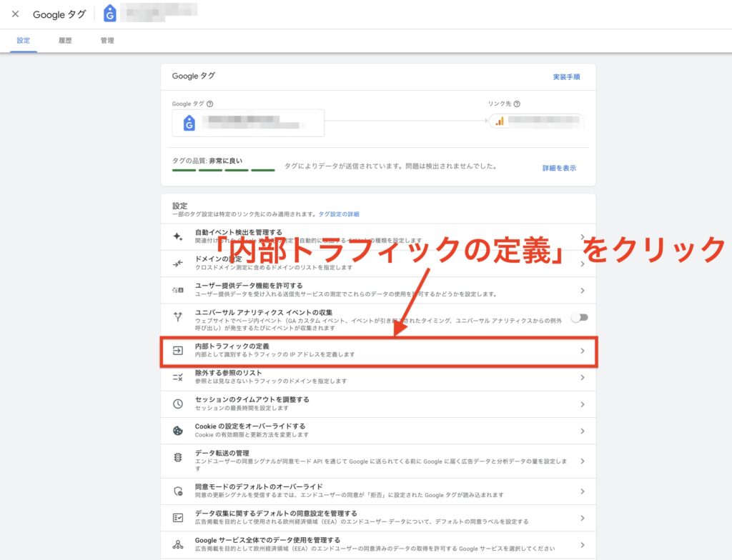The width and height of the screenshot is (732, 560).
Task: Open Cookie の設定をオーバーライドする via chevron
Action: pos(583,431)
